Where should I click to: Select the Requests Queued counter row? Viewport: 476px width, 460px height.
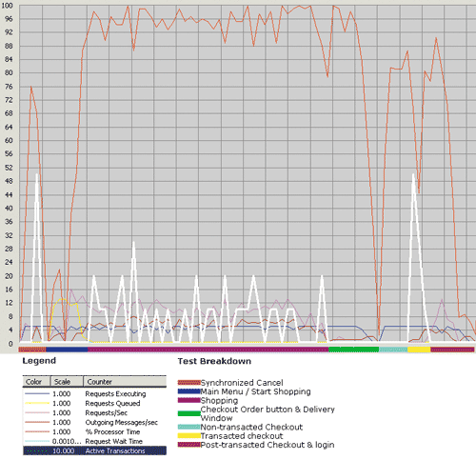click(94, 404)
